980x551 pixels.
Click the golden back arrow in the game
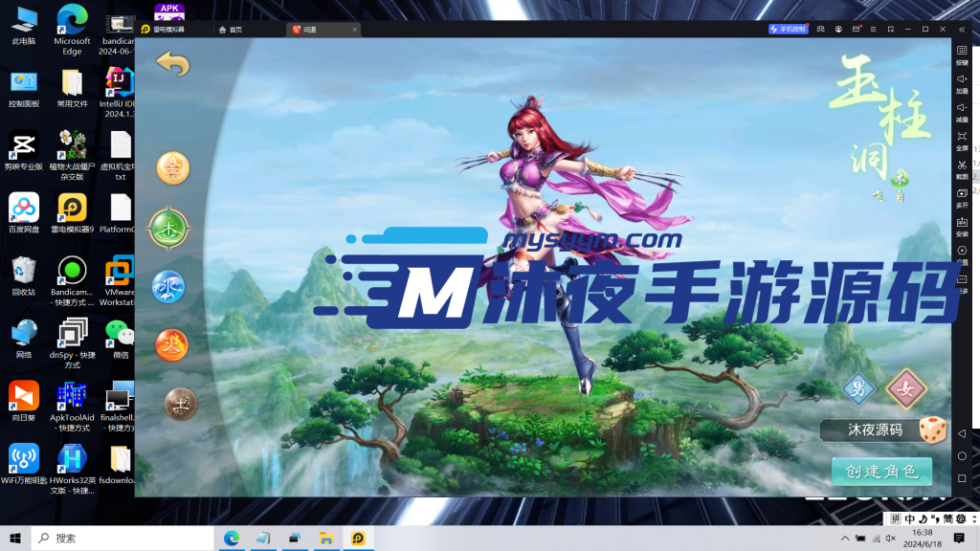pyautogui.click(x=173, y=64)
